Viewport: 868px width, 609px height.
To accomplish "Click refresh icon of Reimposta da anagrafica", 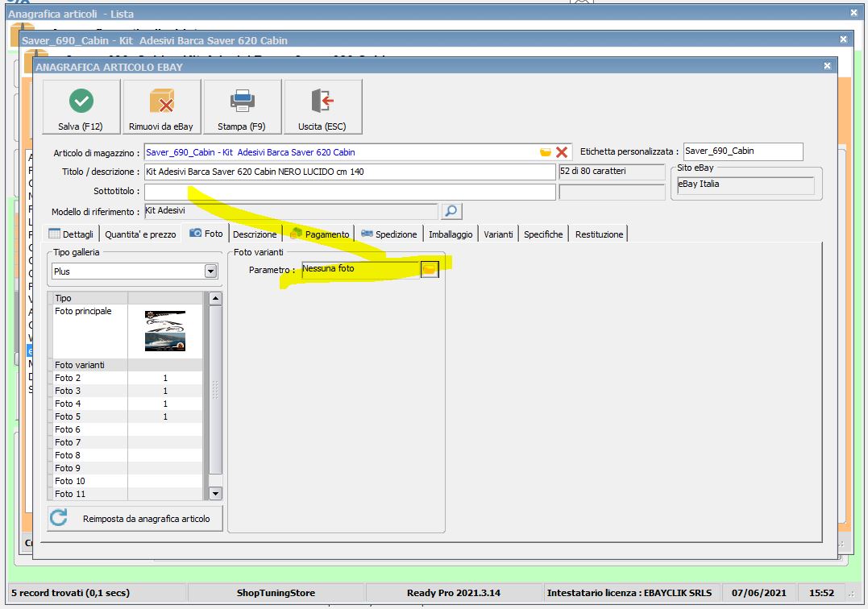I will click(x=59, y=518).
